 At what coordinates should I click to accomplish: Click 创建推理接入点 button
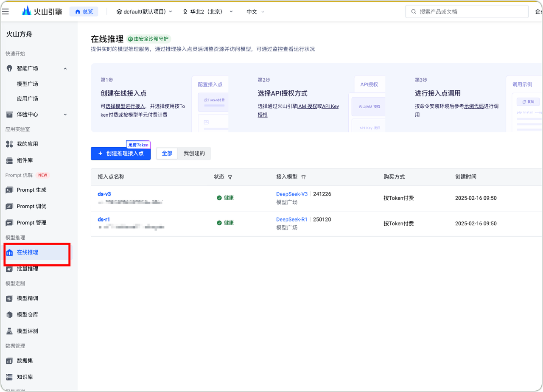pyautogui.click(x=120, y=153)
